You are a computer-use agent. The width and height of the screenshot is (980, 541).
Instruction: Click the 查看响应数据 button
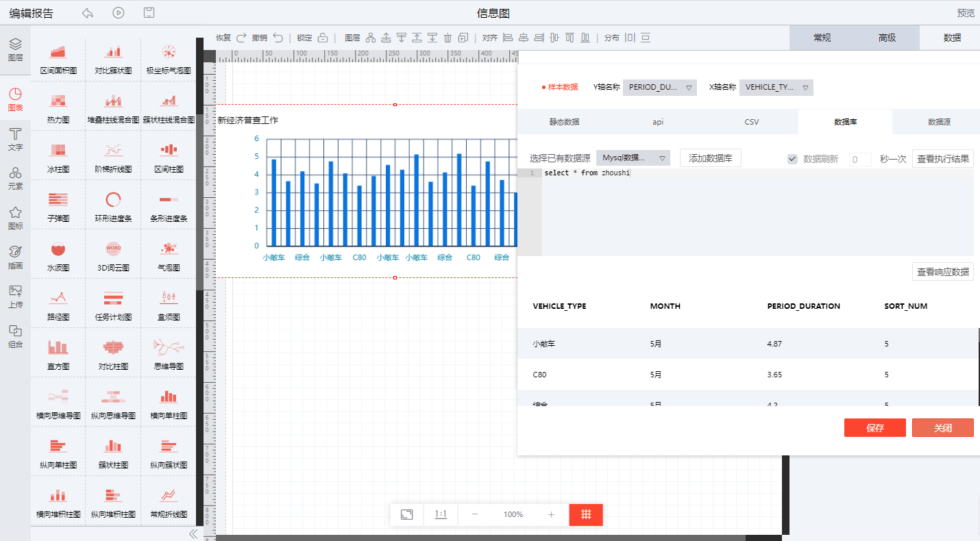(x=943, y=271)
